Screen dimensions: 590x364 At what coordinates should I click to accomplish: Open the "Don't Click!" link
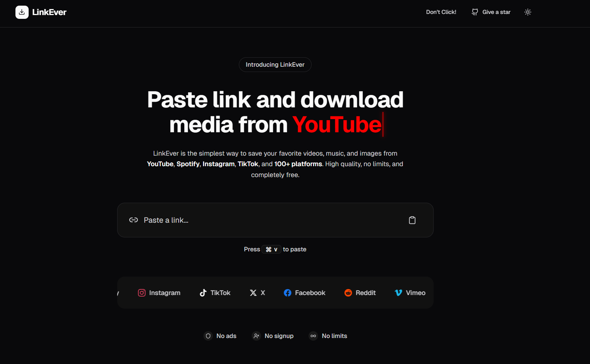click(x=441, y=12)
